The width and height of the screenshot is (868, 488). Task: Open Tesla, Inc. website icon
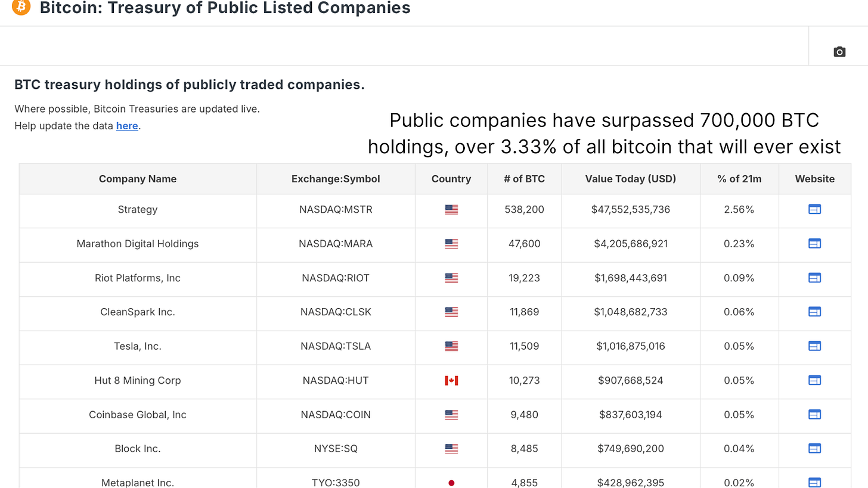(814, 346)
